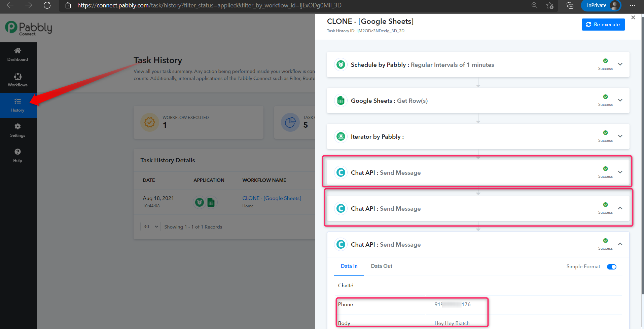Switch to the Data In tab
Image resolution: width=644 pixels, height=329 pixels.
tap(349, 266)
